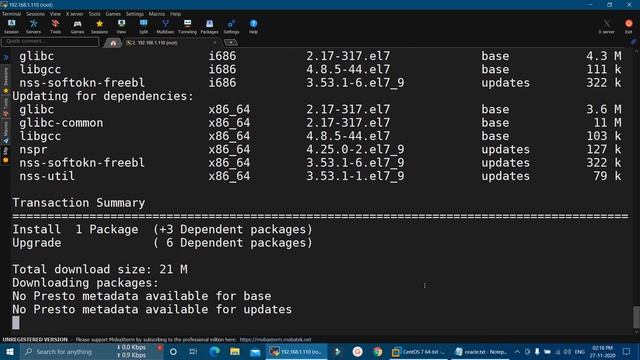This screenshot has width=640, height=360.
Task: Open the Servers toolbar icon
Action: coord(33,26)
